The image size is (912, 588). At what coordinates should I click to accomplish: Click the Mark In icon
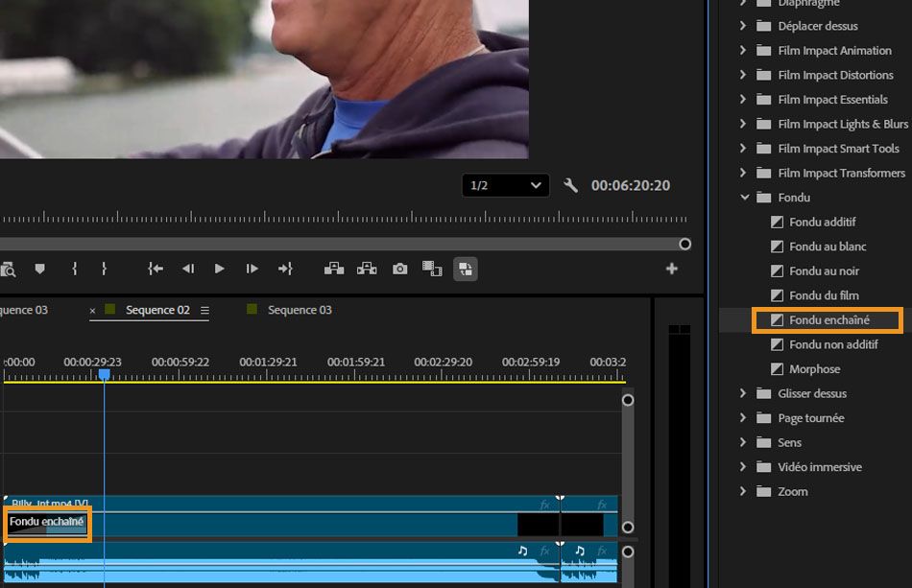coord(75,270)
